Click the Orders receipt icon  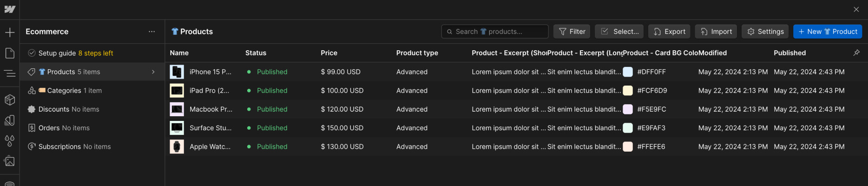(x=32, y=127)
